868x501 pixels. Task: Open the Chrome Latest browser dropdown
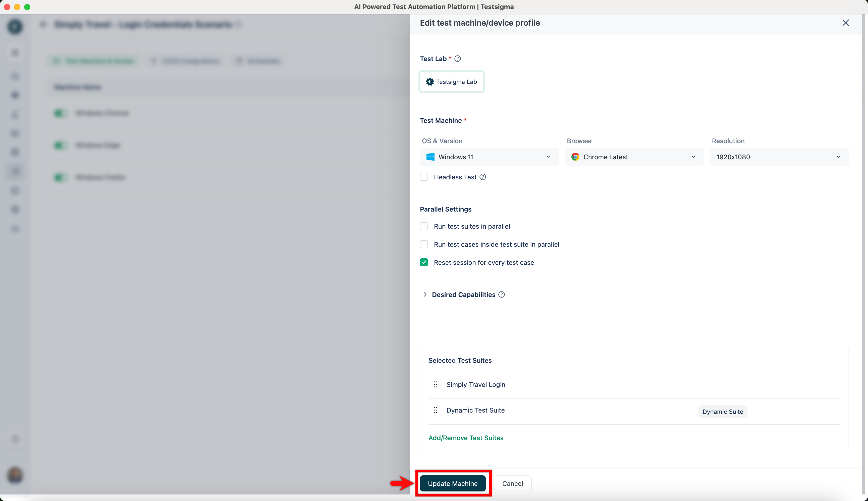pyautogui.click(x=634, y=157)
